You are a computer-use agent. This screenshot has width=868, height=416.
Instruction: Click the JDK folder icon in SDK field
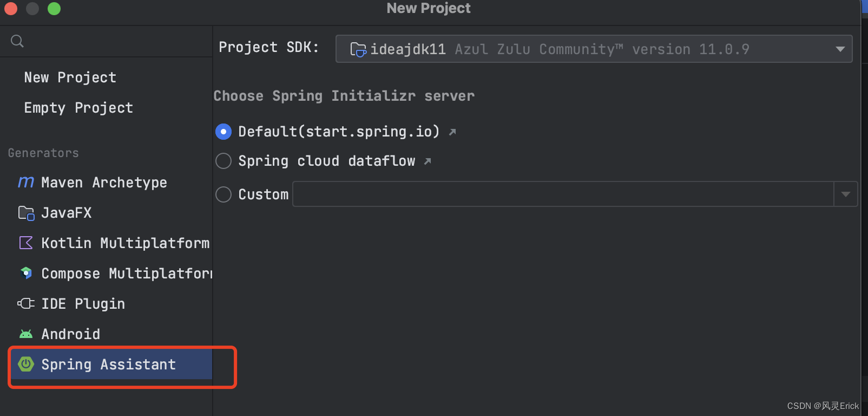tap(358, 49)
